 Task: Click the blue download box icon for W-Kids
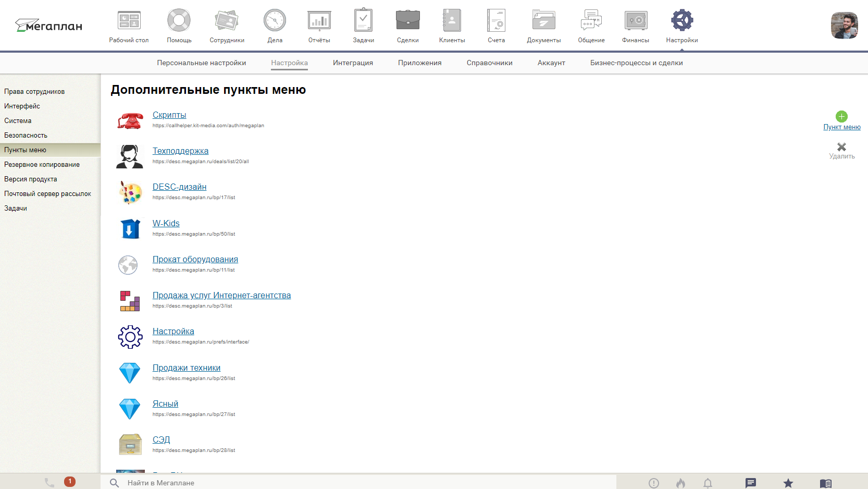[x=130, y=228]
